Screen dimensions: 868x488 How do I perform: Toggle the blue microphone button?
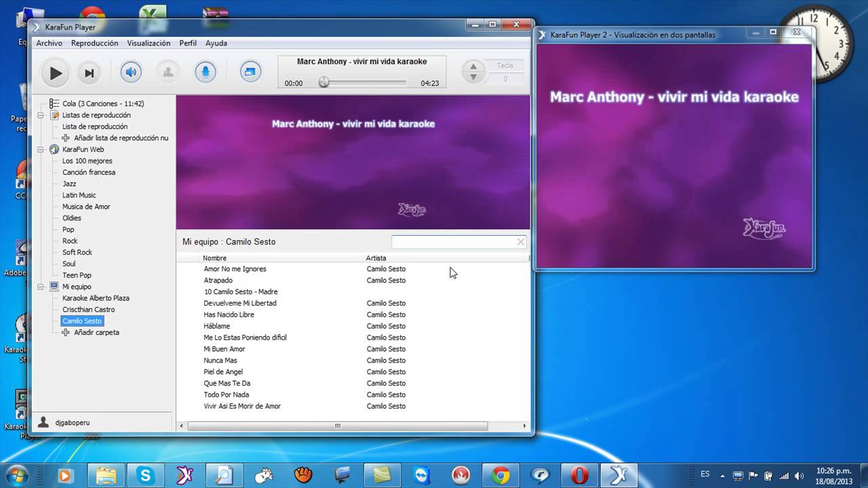[x=206, y=72]
